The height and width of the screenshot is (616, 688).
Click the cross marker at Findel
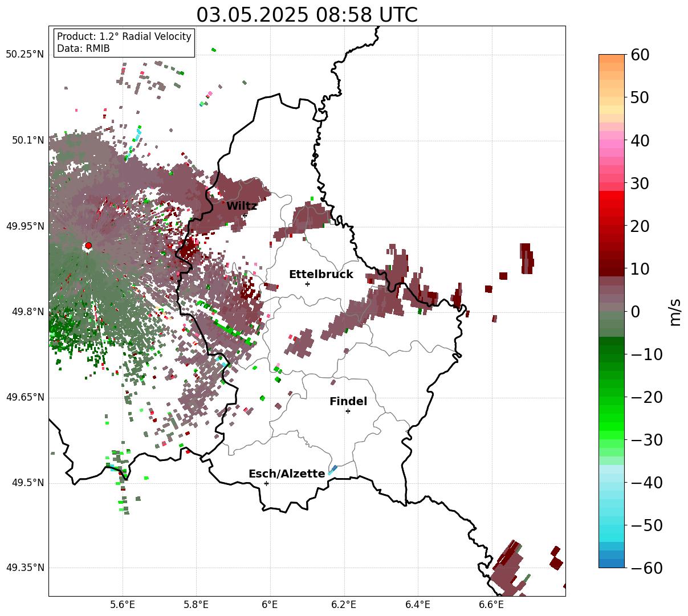click(348, 411)
